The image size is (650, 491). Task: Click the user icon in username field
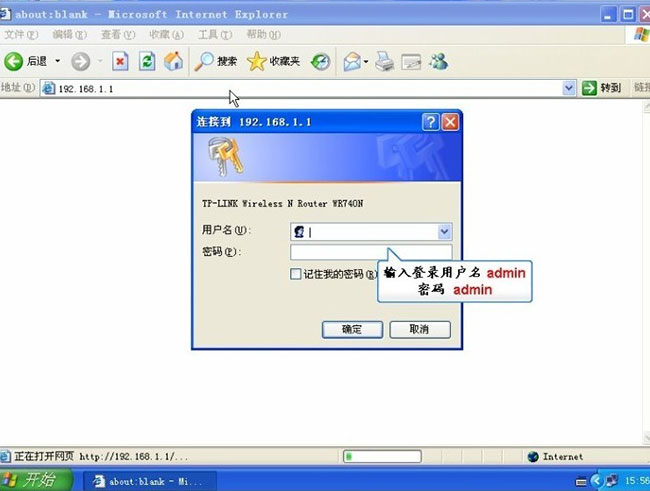pos(299,232)
